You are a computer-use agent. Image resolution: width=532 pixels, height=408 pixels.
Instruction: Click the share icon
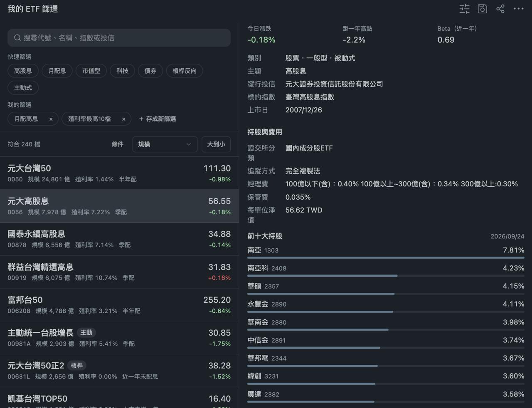coord(500,9)
